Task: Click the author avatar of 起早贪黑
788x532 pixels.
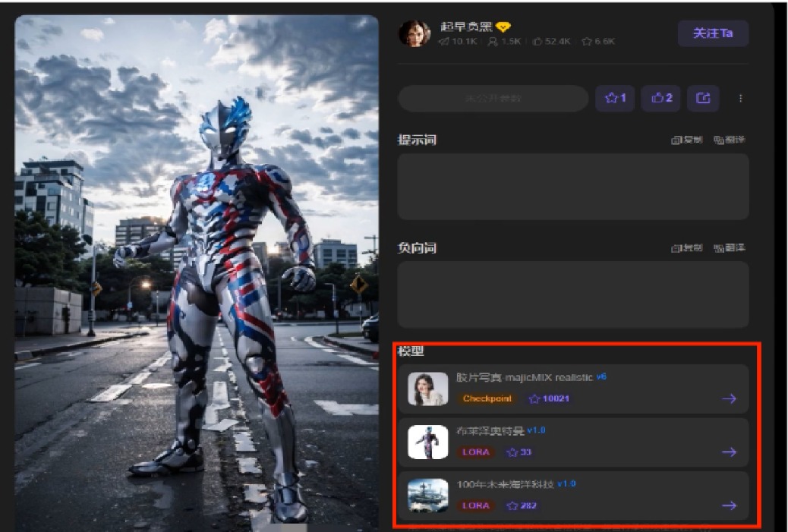Action: click(414, 33)
